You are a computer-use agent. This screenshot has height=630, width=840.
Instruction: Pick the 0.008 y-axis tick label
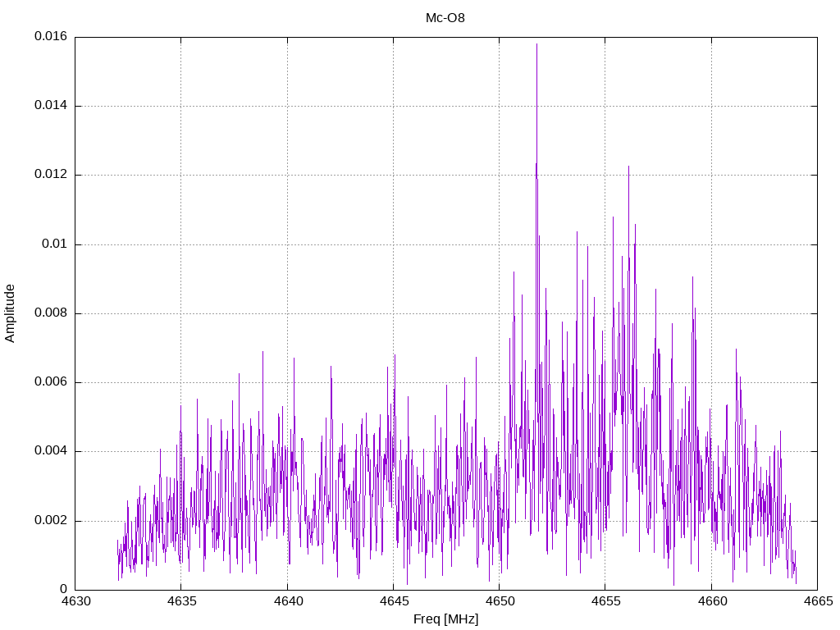(50, 313)
